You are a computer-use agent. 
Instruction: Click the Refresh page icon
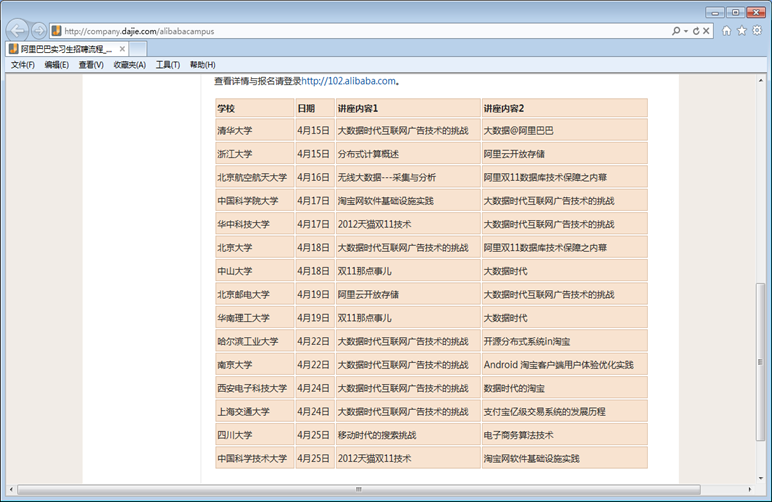pos(696,31)
